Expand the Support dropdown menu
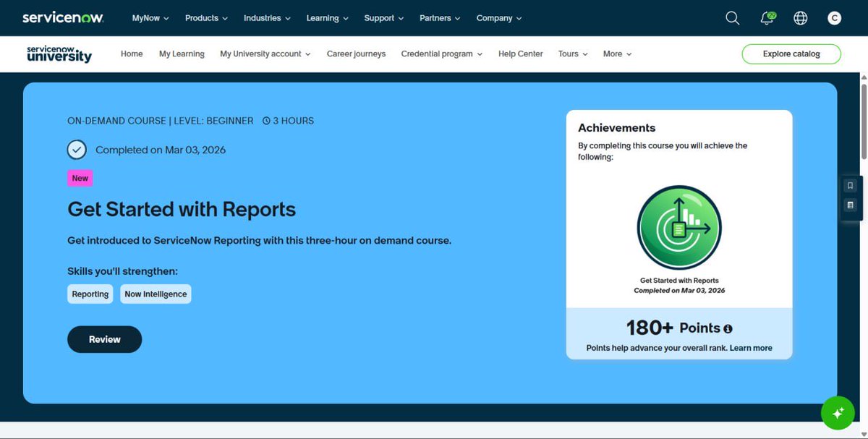 pyautogui.click(x=384, y=18)
